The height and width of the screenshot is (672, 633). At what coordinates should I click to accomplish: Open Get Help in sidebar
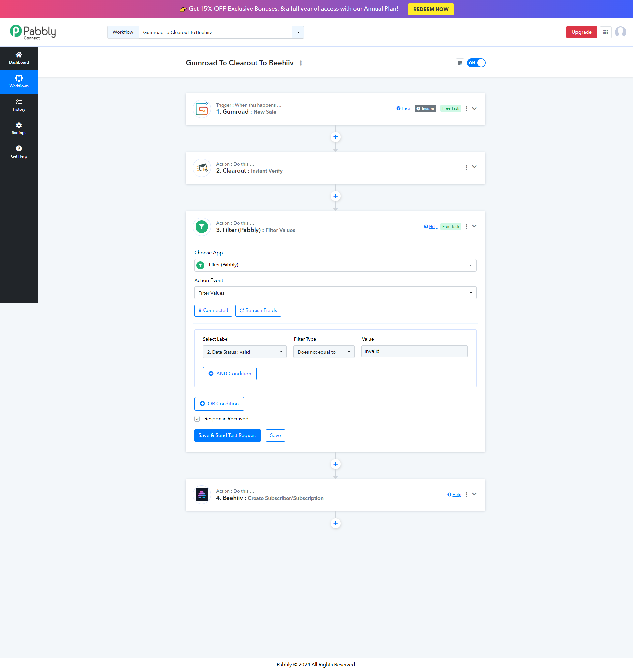point(19,152)
